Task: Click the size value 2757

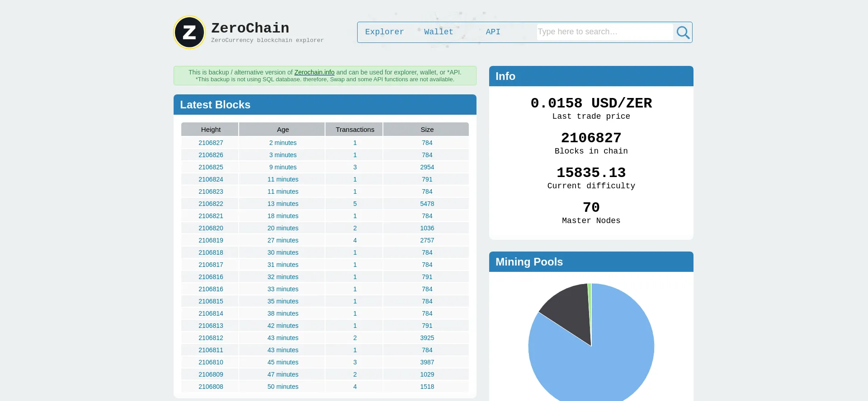Action: click(427, 240)
